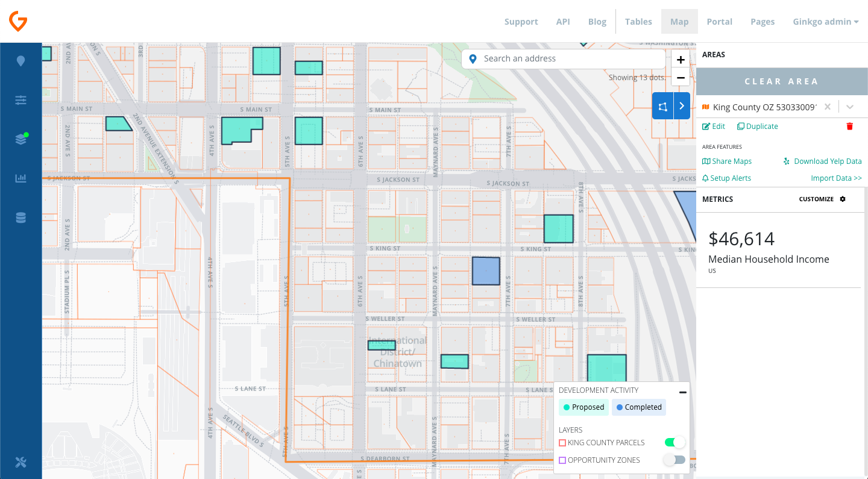Zoom in with the plus button
868x479 pixels.
coord(681,60)
